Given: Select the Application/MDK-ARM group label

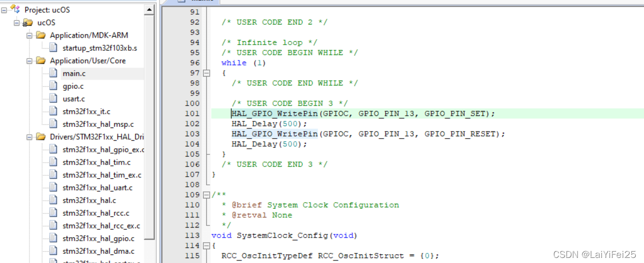Looking at the screenshot, I should 89,36.
